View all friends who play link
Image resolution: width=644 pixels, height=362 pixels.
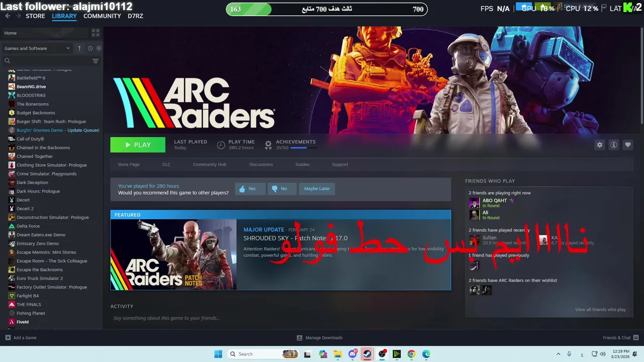(600, 310)
